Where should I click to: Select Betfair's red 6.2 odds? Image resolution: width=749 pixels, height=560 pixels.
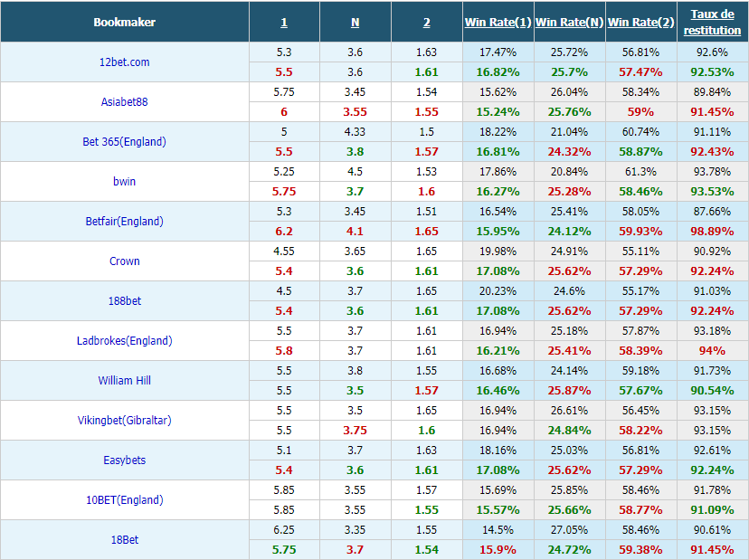coord(284,232)
